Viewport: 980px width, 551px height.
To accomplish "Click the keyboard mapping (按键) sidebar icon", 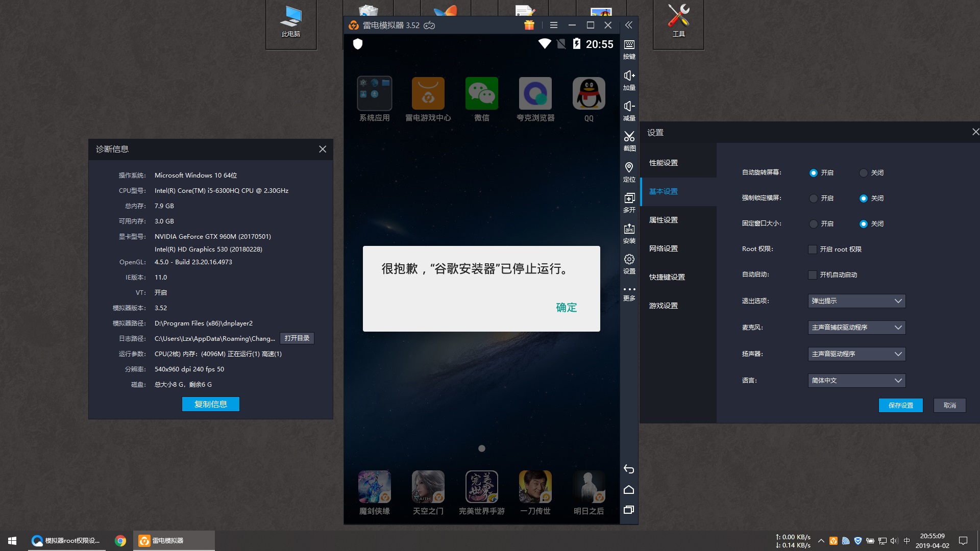I will 629,49.
